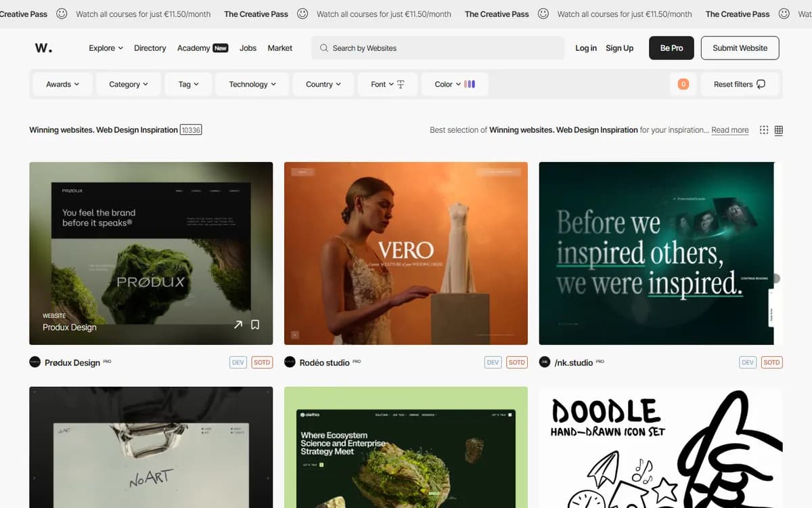Click the speech bubble icon beside Reset filters
Image resolution: width=812 pixels, height=508 pixels.
point(761,85)
